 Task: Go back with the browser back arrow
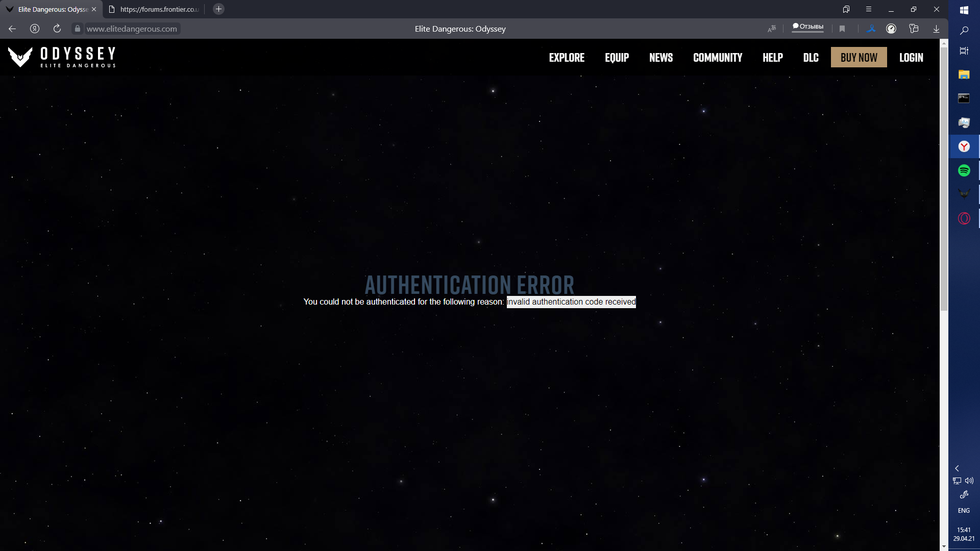(x=12, y=29)
